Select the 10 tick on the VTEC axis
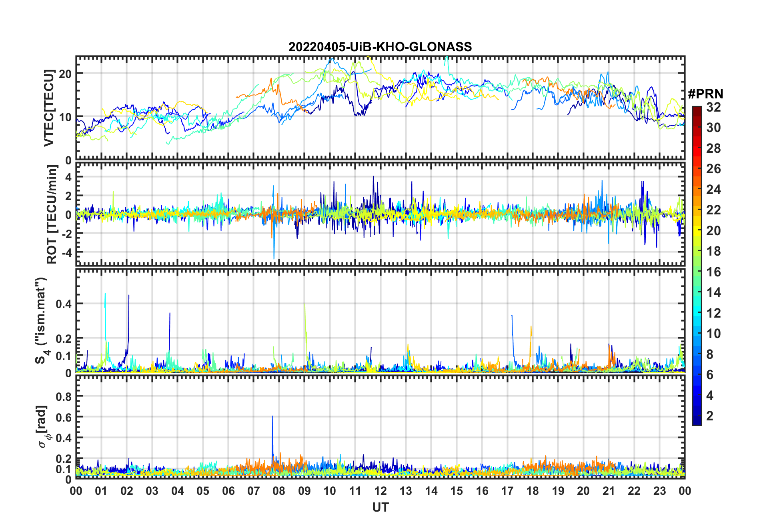 65,117
